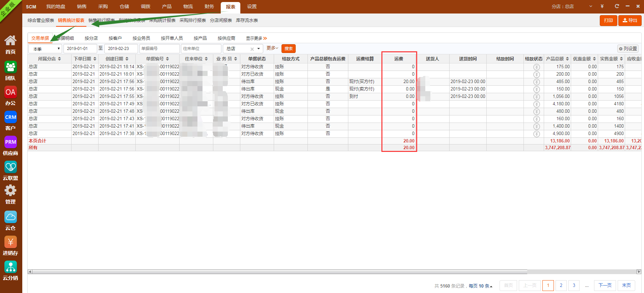Select the 按客户 tab
The image size is (644, 293).
point(115,38)
